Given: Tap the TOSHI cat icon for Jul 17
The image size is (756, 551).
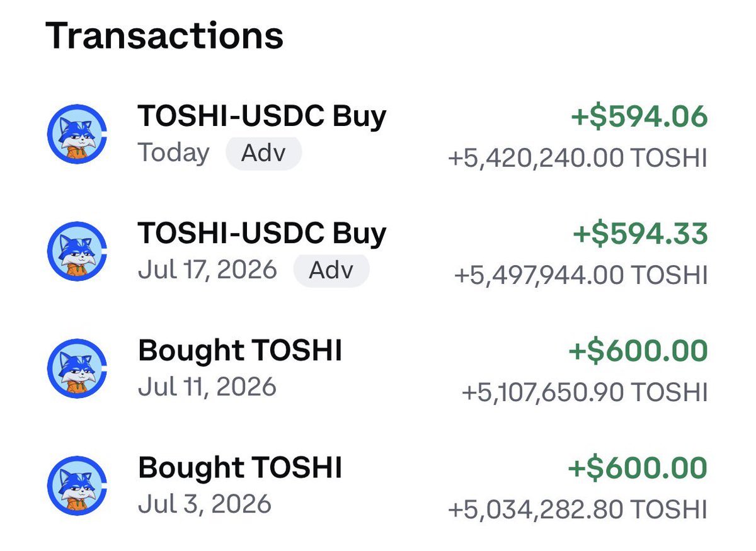Looking at the screenshot, I should pyautogui.click(x=77, y=252).
